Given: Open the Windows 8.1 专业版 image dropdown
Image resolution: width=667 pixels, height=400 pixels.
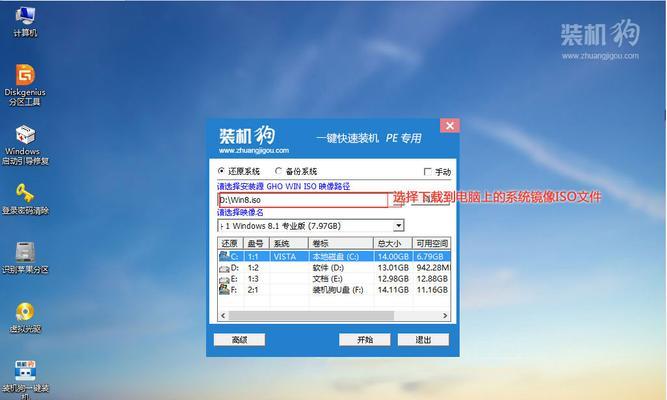Looking at the screenshot, I should pyautogui.click(x=399, y=226).
